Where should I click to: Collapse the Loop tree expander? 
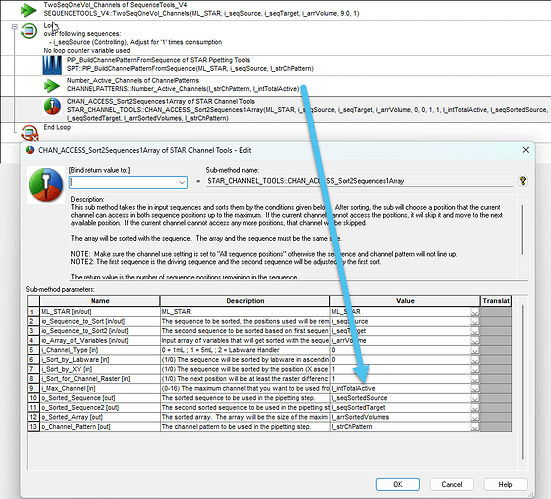click(14, 26)
